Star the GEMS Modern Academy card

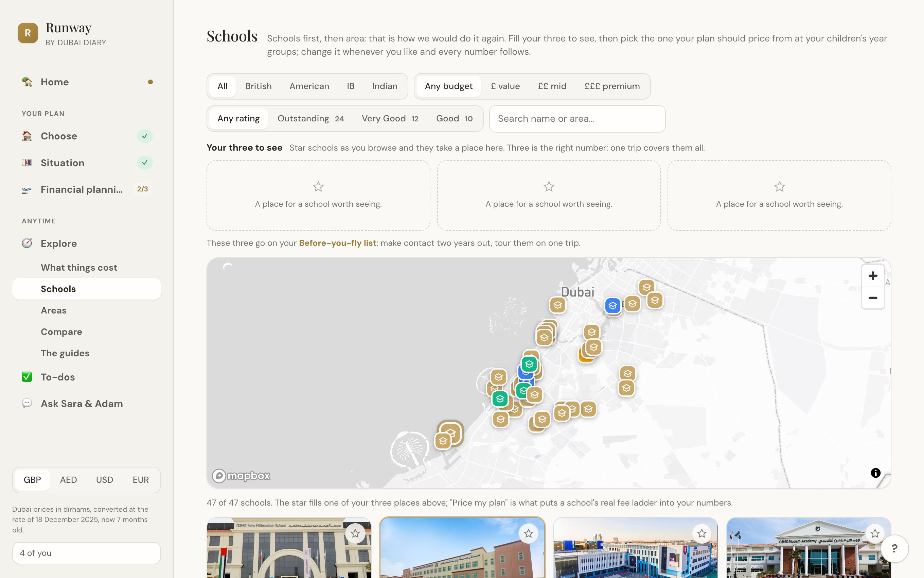pyautogui.click(x=875, y=533)
